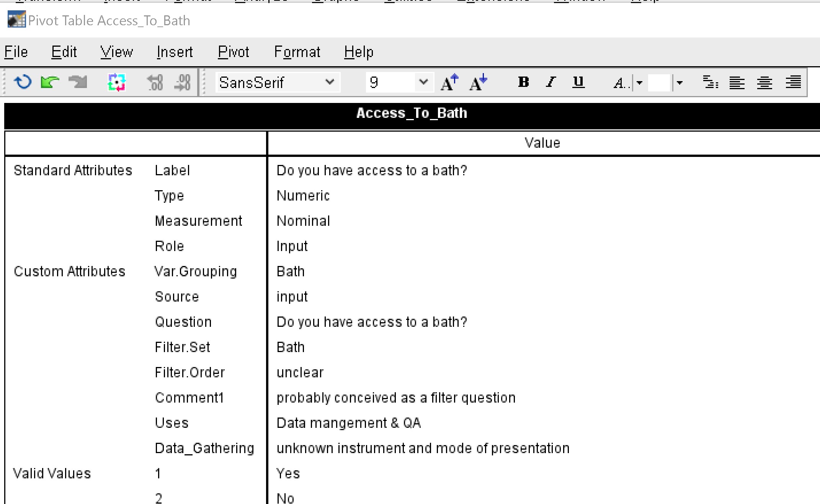Select the Access_To_Bath table title
The width and height of the screenshot is (820, 504).
click(412, 113)
